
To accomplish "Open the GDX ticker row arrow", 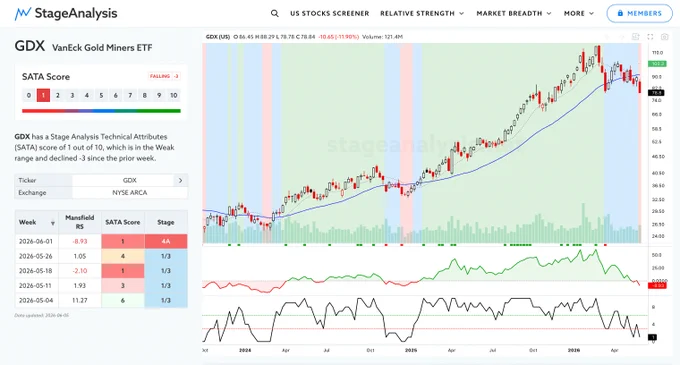I will point(180,180).
